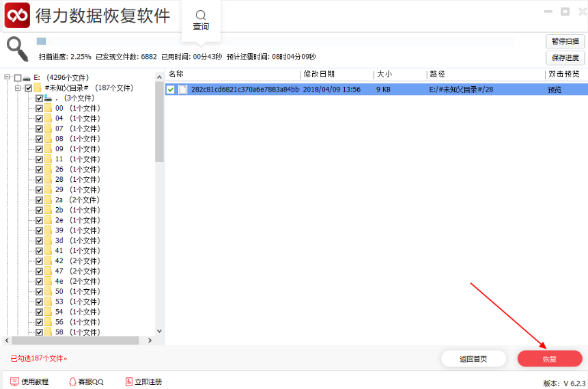Uncheck the checkbox for folder 00

click(x=39, y=109)
